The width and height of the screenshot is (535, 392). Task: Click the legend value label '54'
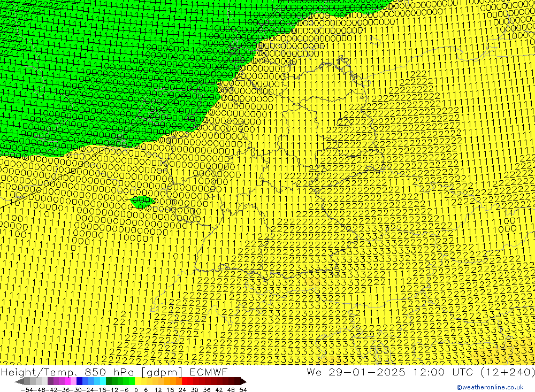click(243, 390)
